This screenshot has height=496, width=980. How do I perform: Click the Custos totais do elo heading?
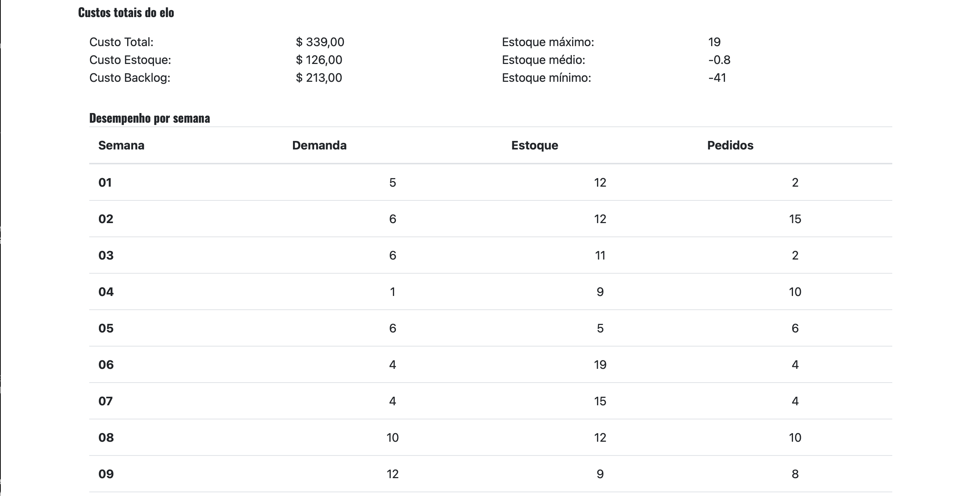point(126,13)
